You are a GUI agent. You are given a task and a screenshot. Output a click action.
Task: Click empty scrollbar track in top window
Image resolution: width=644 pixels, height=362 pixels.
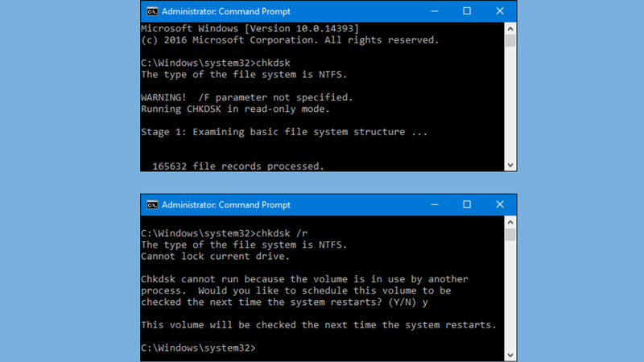coord(510,104)
